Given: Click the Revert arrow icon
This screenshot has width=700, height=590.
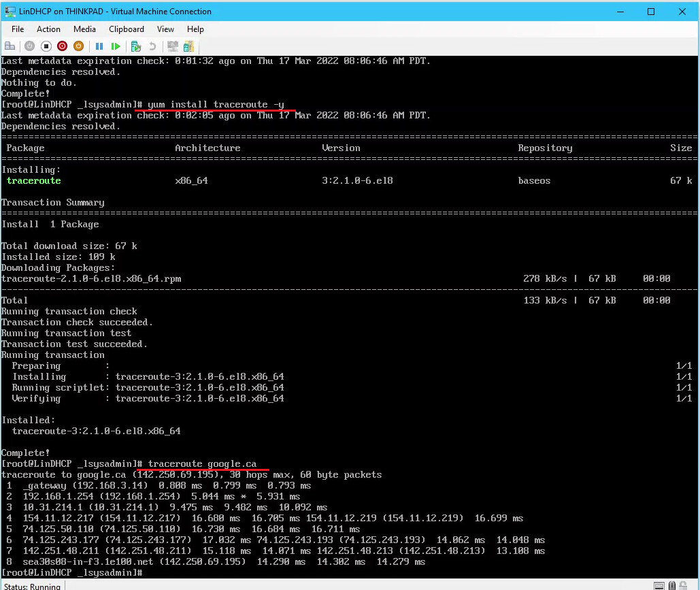Looking at the screenshot, I should 152,46.
